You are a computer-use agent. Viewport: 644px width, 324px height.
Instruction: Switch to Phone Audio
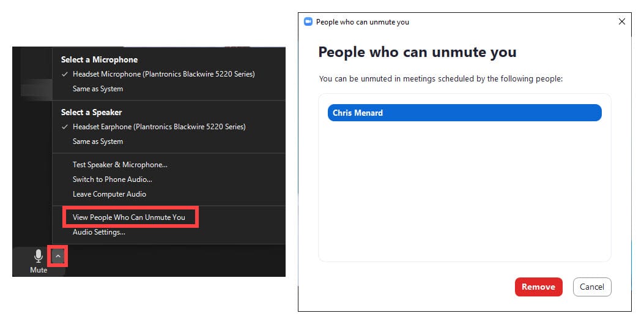click(x=113, y=179)
